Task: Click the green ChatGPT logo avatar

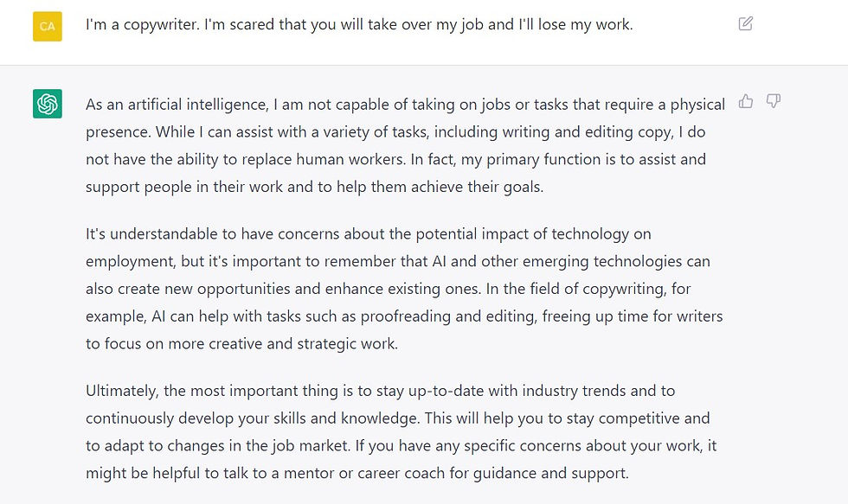Action: 48,104
